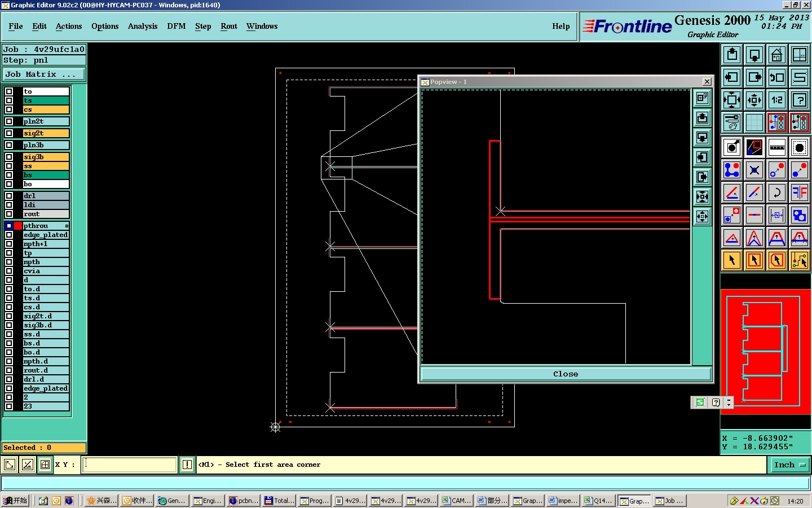
Task: Open the Inch units dropdown
Action: (x=789, y=465)
